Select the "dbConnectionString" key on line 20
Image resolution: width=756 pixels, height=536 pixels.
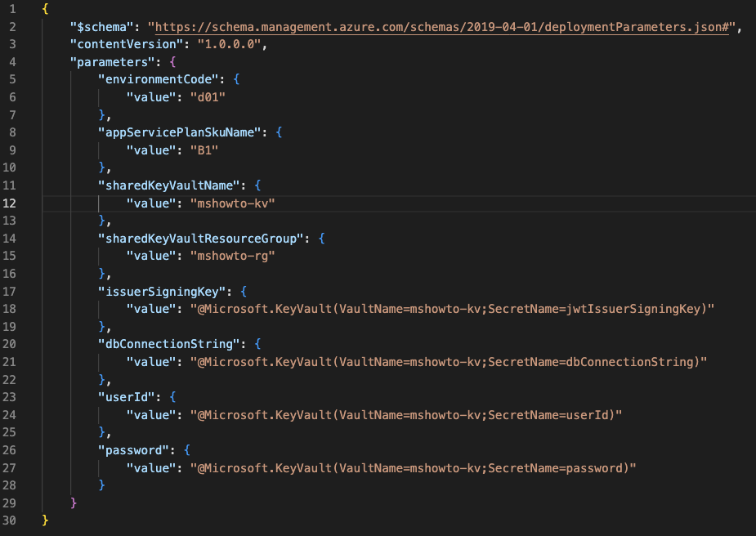169,344
